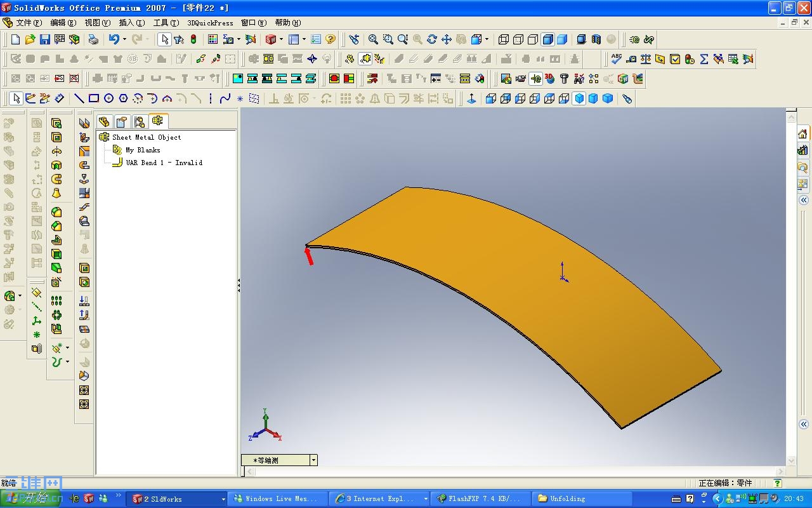Pick the Rectangle sketch tool
The image size is (812, 508).
pyautogui.click(x=94, y=98)
